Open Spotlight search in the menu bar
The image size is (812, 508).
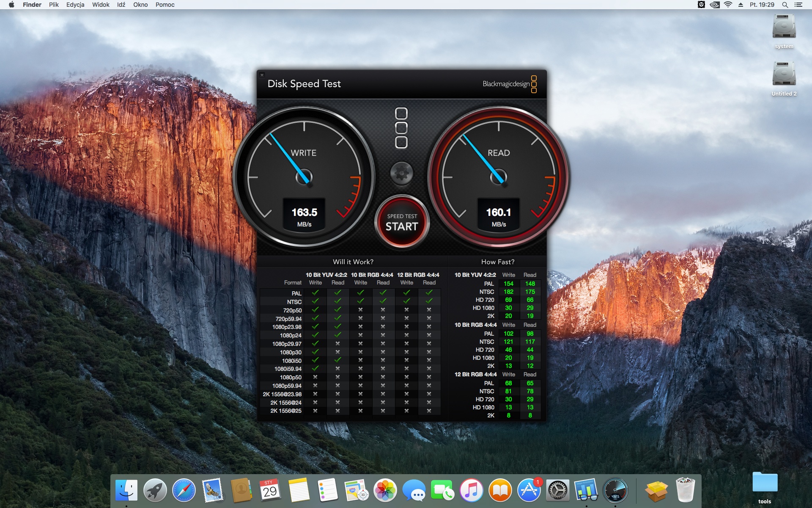pyautogui.click(x=785, y=5)
